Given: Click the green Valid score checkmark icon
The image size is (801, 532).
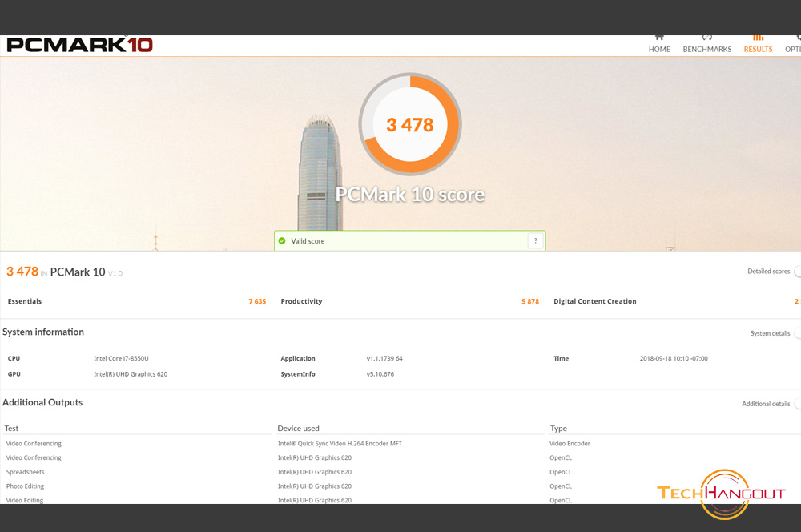Looking at the screenshot, I should point(282,240).
